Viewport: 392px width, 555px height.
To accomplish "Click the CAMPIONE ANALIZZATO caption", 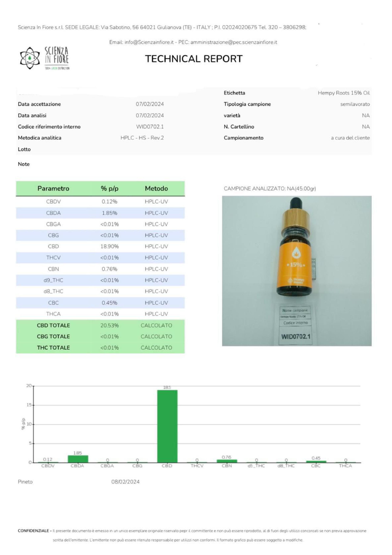I will point(269,189).
